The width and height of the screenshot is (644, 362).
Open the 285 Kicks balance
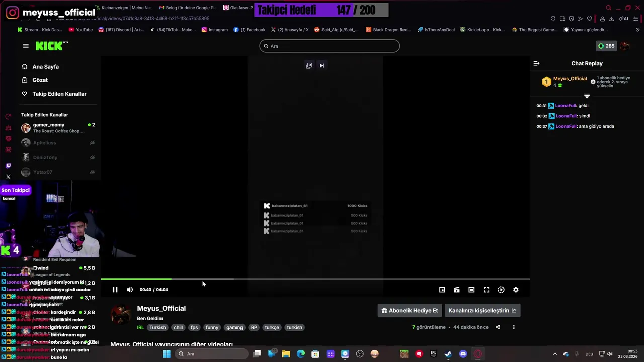point(606,46)
